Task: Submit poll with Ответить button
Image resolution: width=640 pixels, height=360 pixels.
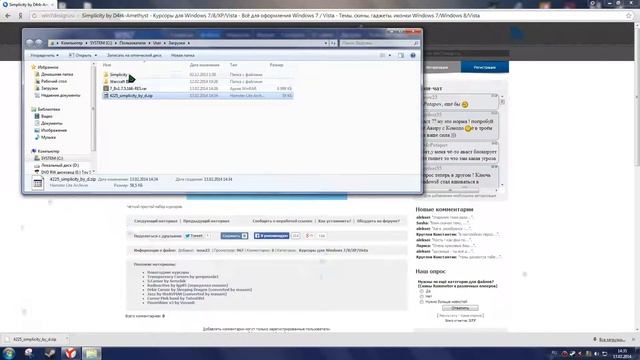Action: coord(460,308)
